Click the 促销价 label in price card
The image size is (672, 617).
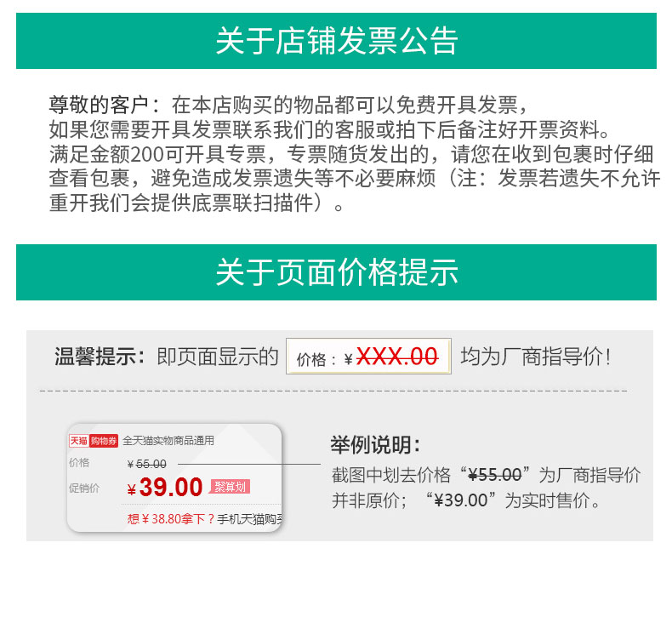click(x=84, y=488)
